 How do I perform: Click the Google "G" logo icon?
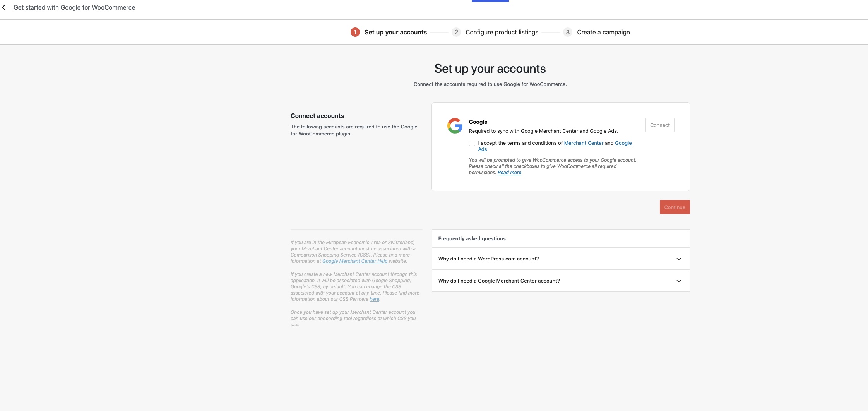tap(455, 126)
